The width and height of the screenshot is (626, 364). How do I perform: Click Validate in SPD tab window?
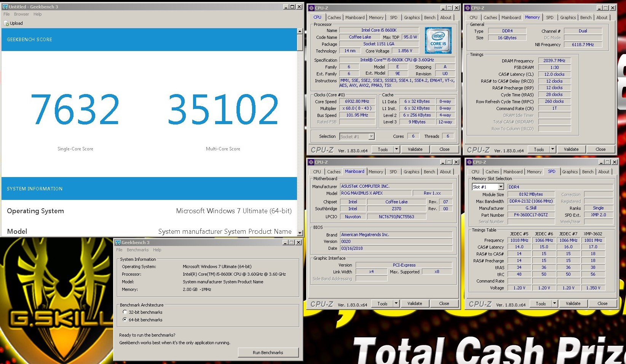pos(573,303)
